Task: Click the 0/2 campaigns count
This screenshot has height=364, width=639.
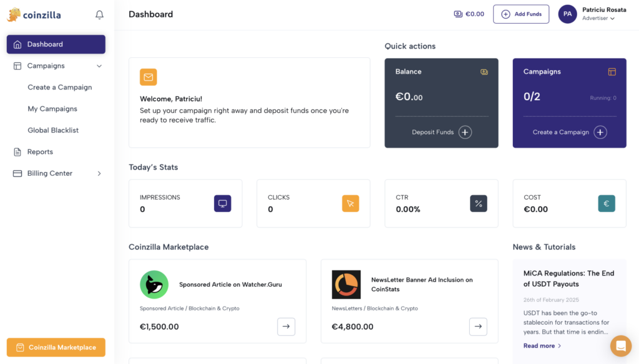Action: (532, 97)
